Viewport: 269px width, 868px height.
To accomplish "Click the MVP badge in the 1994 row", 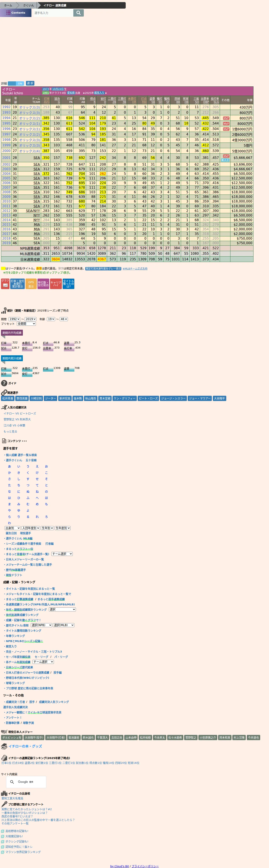I will point(226,118).
